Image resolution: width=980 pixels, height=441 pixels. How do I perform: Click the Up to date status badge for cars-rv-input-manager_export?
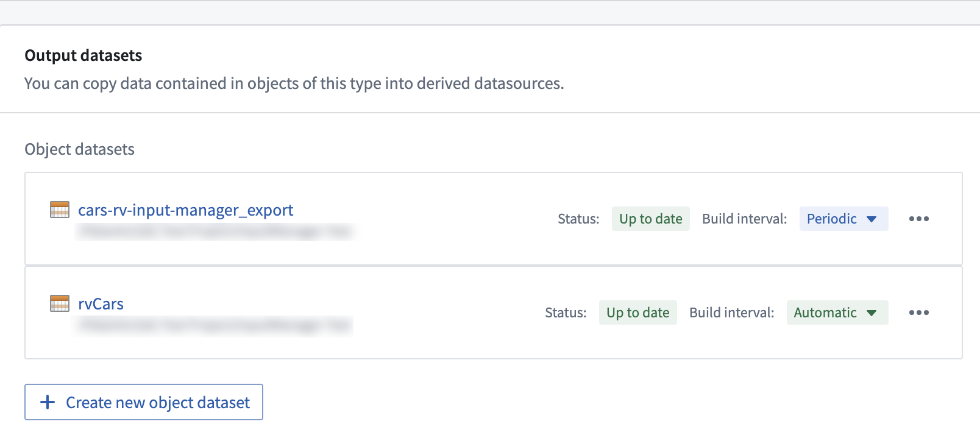click(x=650, y=219)
